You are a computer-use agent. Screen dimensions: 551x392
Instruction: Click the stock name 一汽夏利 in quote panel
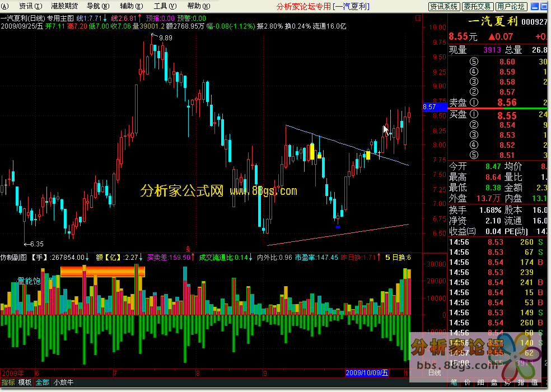493,21
